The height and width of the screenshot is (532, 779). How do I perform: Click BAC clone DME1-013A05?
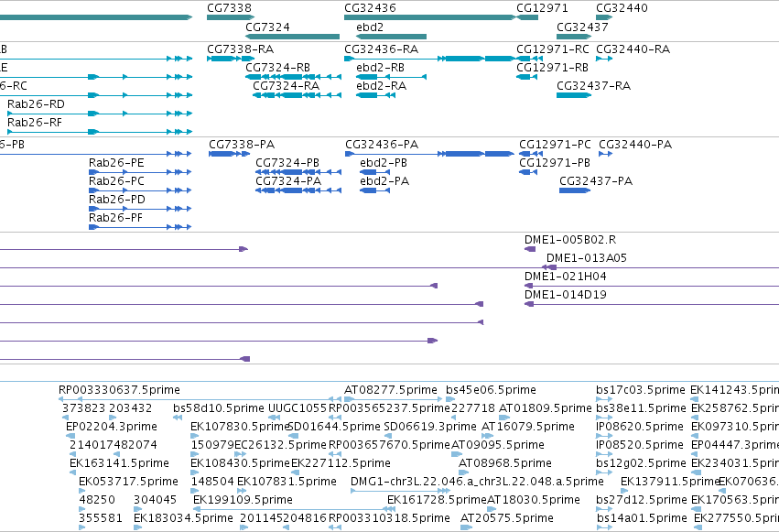(x=586, y=258)
